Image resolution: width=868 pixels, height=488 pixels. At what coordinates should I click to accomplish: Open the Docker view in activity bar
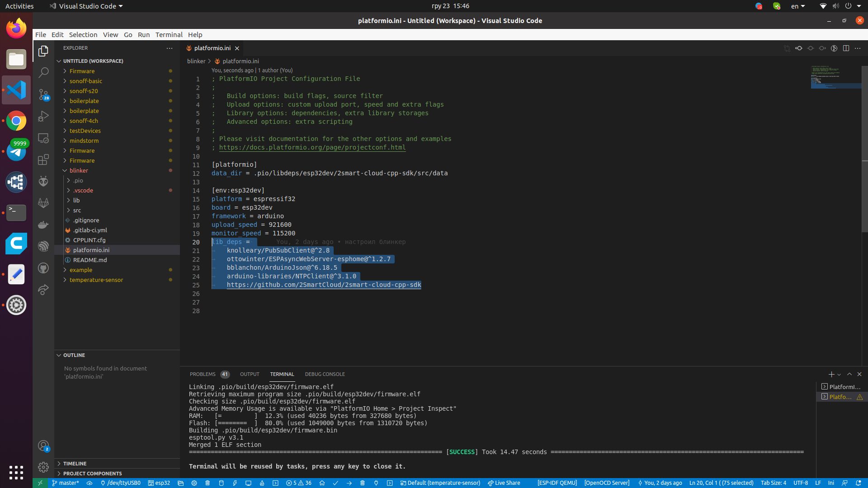(x=43, y=225)
